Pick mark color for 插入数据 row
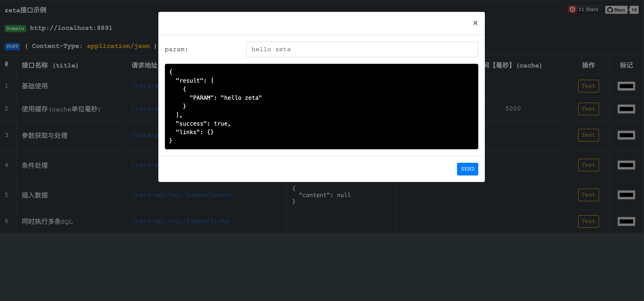This screenshot has height=301, width=644. [626, 195]
